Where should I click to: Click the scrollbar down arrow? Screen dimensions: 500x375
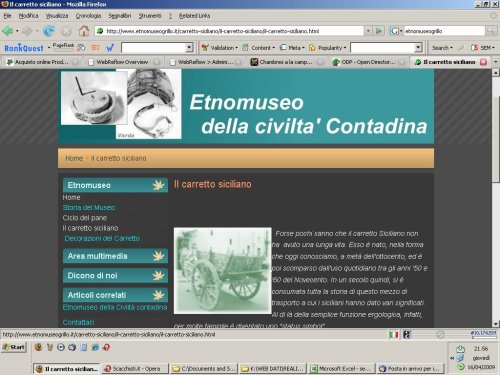(x=496, y=324)
